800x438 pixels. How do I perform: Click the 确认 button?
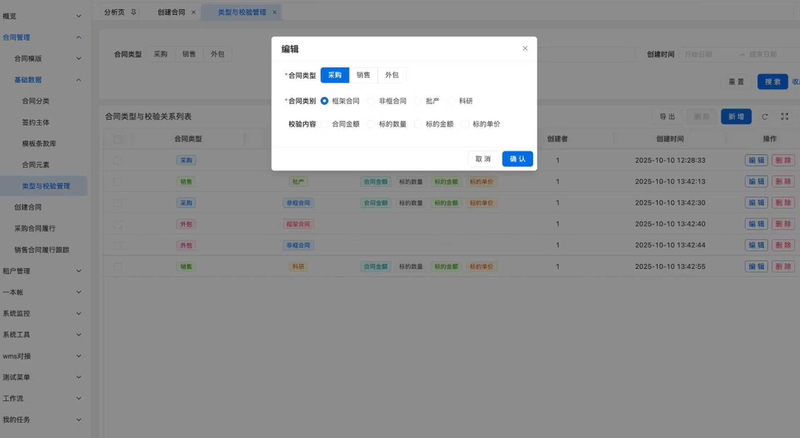[x=517, y=158]
